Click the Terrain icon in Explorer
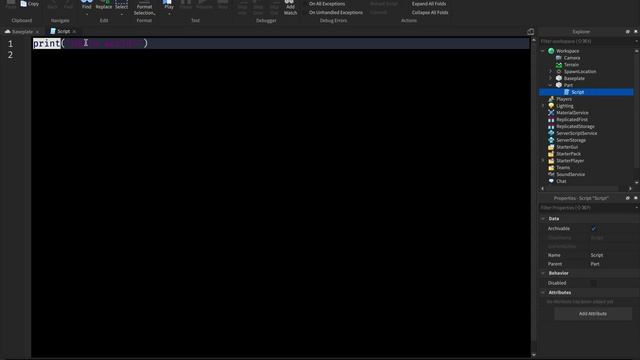 pos(559,64)
